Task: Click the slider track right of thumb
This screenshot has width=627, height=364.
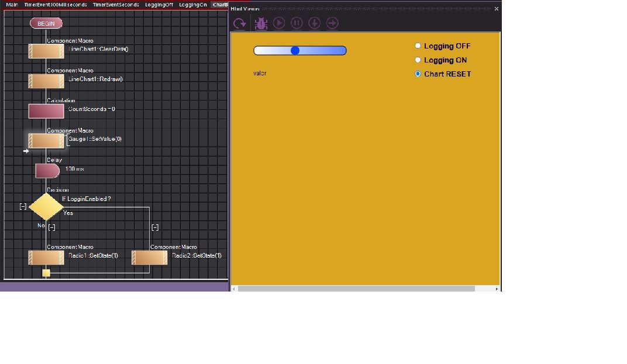Action: point(323,50)
